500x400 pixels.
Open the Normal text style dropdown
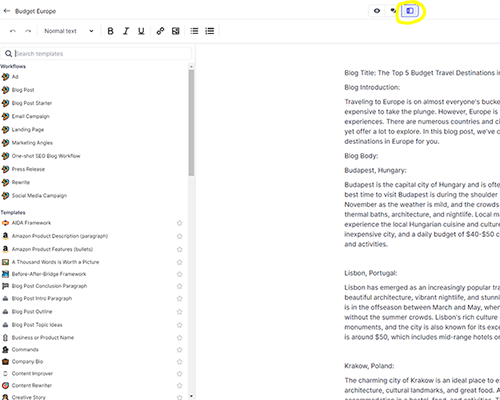(x=69, y=31)
